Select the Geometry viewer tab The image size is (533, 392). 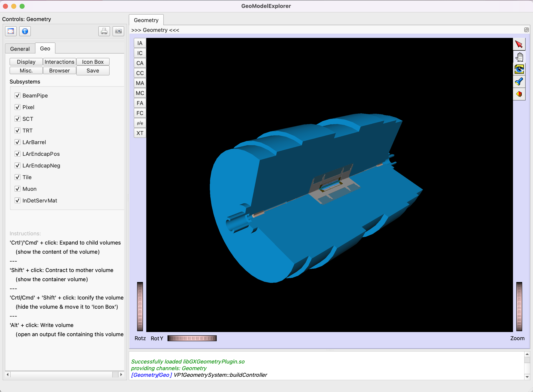pyautogui.click(x=146, y=20)
